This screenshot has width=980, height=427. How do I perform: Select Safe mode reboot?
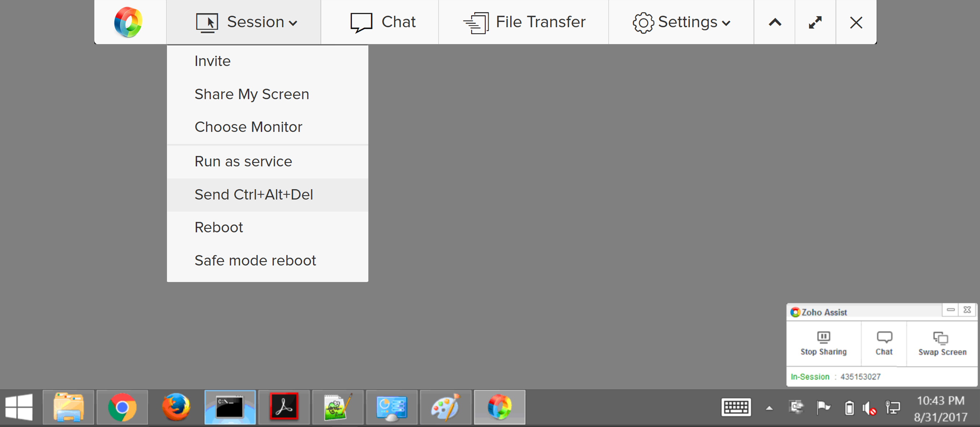268,260
